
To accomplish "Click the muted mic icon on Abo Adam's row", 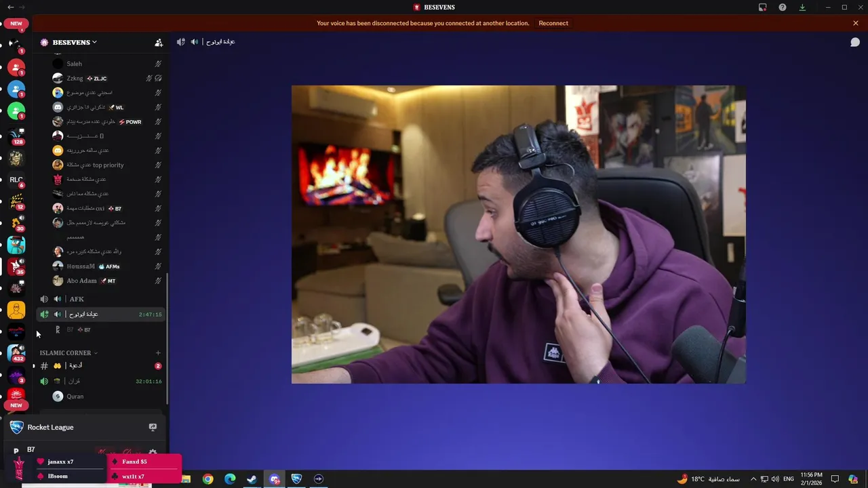I will pyautogui.click(x=158, y=281).
